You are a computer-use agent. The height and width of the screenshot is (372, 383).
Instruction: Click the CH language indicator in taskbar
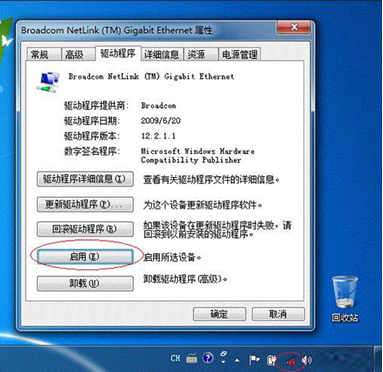pos(175,358)
